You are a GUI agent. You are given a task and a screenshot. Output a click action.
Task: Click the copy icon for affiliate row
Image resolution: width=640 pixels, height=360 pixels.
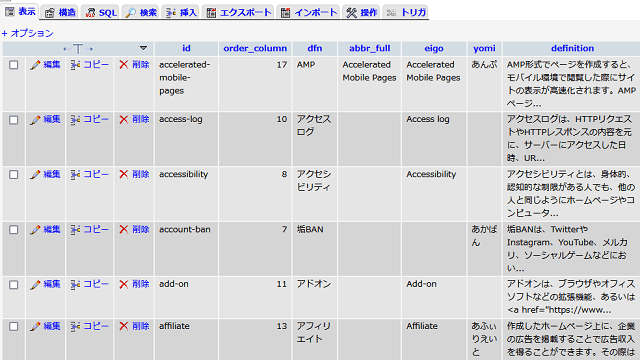[x=75, y=327]
